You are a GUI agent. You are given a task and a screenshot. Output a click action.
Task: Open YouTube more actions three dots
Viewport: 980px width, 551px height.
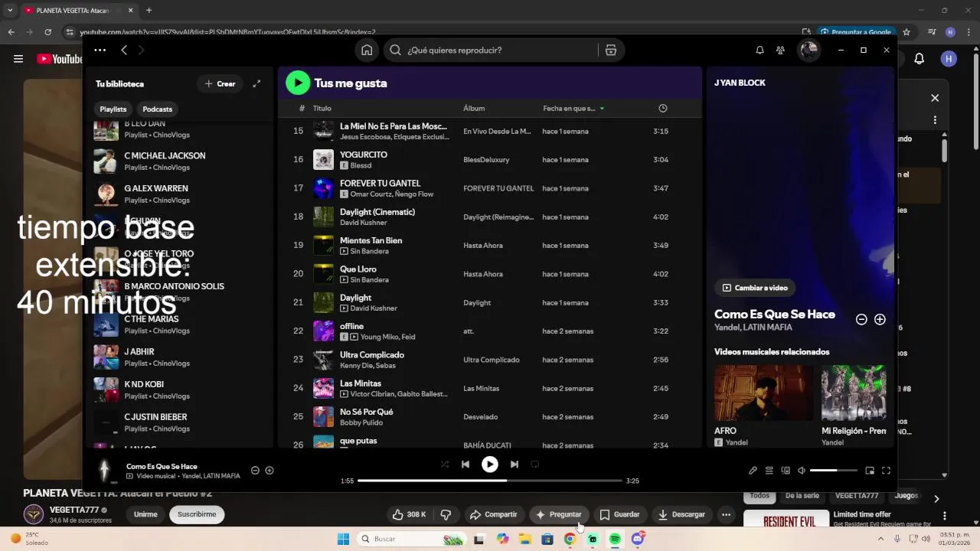tap(726, 514)
